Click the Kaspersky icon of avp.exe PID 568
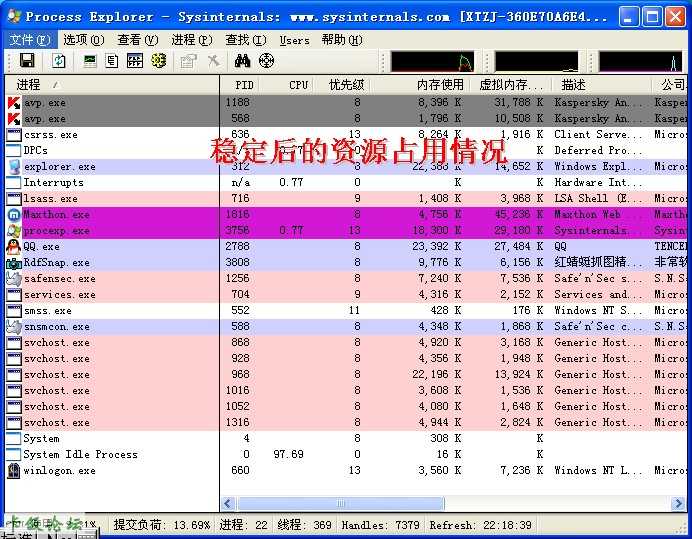692x539 pixels. click(x=14, y=119)
